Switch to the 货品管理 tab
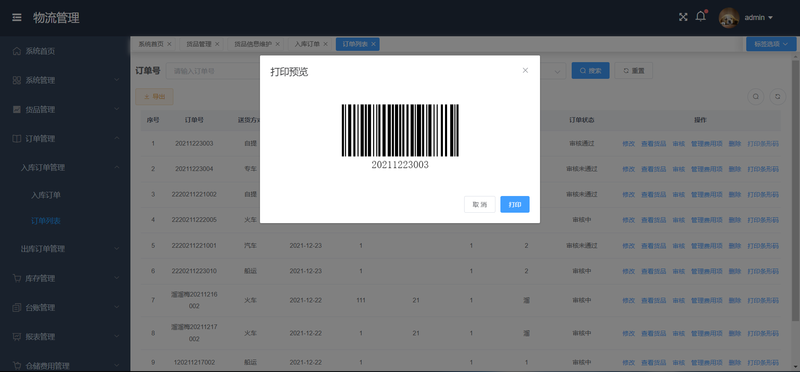Image resolution: width=800 pixels, height=372 pixels. 198,44
